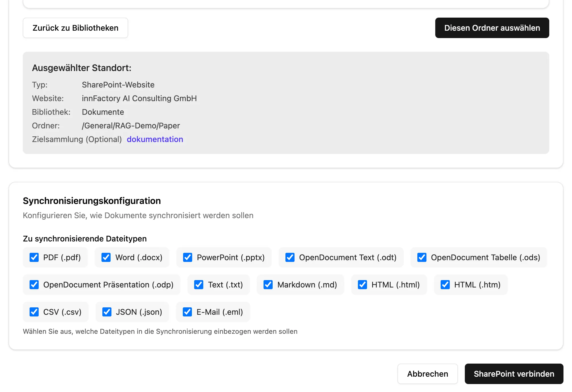Click the Zielsammlung (Optional) label
Screen dimensions: 572x392
[77, 139]
